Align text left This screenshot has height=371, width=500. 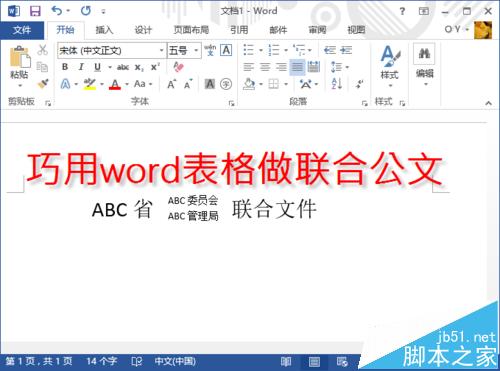pos(249,67)
